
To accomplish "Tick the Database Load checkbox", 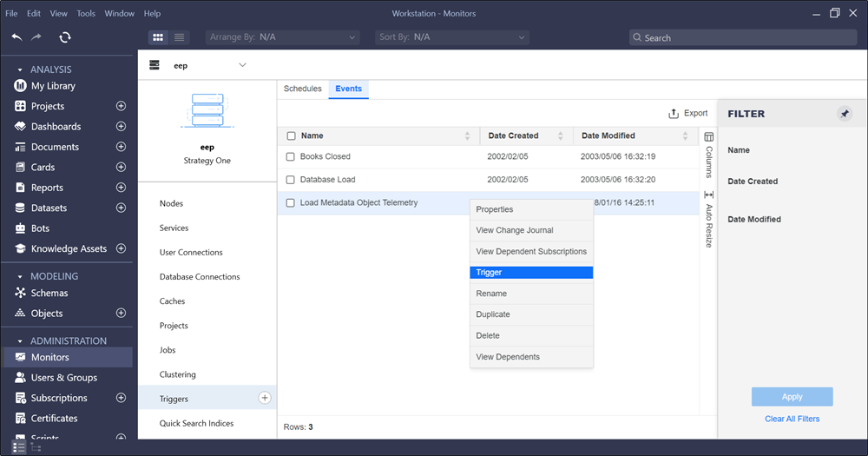I will coord(291,180).
